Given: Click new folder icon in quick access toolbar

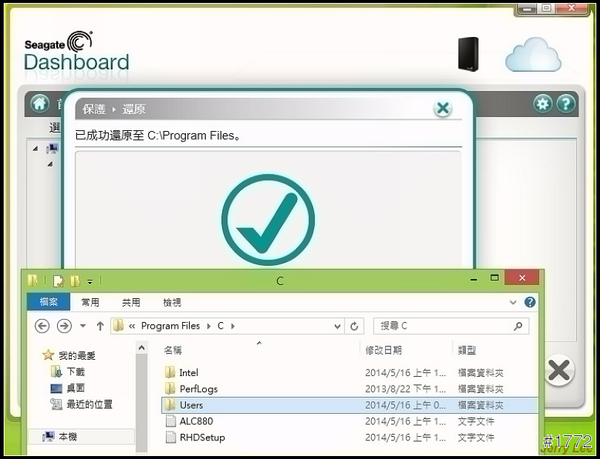Looking at the screenshot, I should [75, 281].
